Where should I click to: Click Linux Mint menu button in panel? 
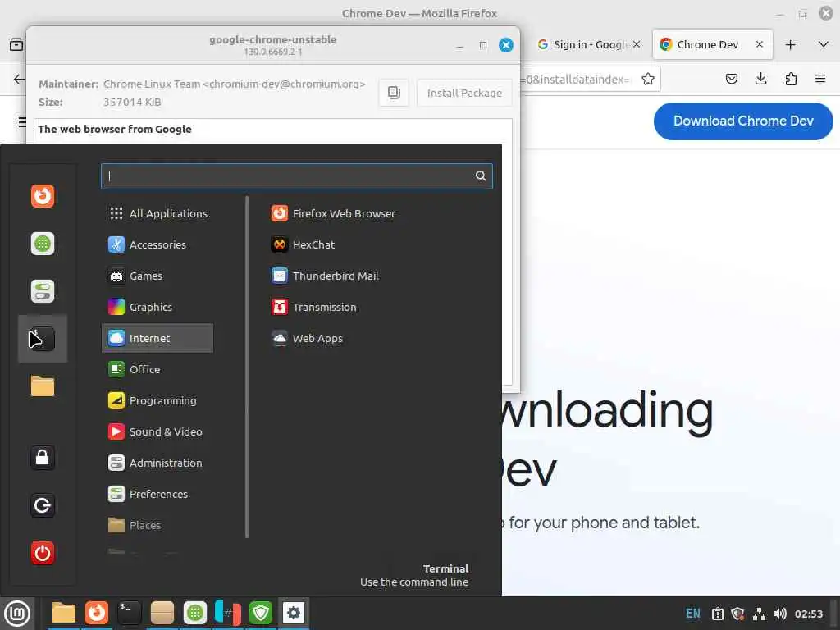[x=17, y=613]
